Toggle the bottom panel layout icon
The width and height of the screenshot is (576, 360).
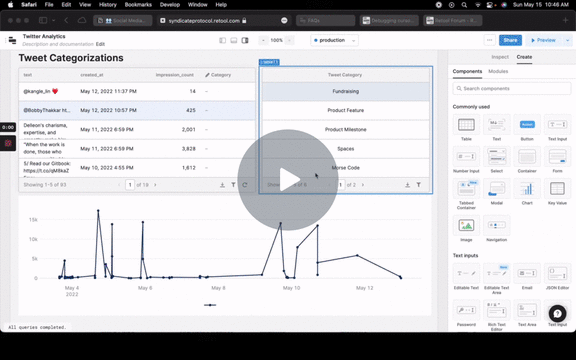click(234, 40)
